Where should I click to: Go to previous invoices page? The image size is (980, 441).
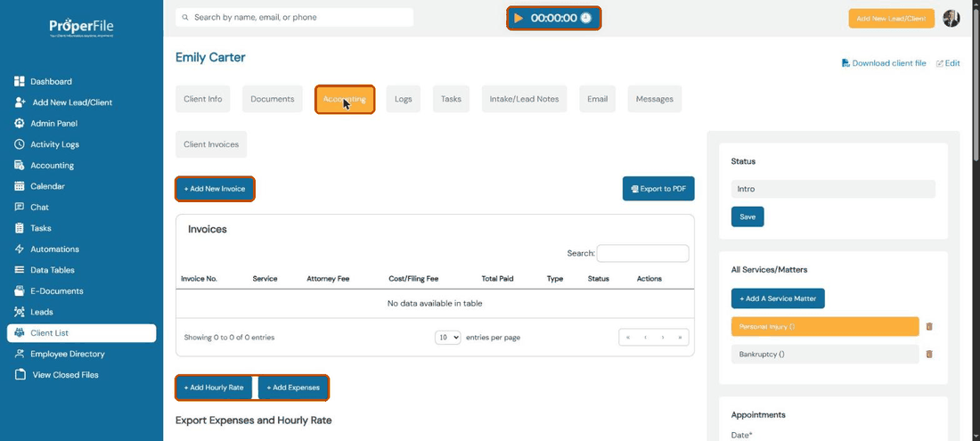coord(645,338)
